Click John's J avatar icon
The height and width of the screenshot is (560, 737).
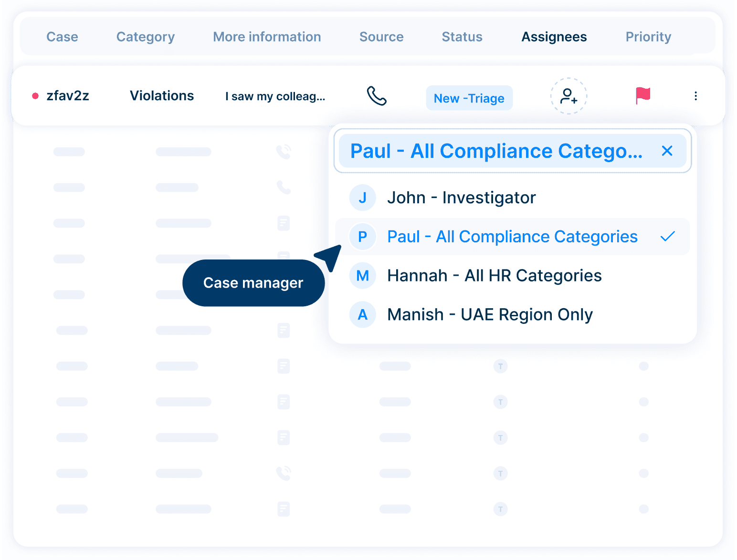click(362, 197)
